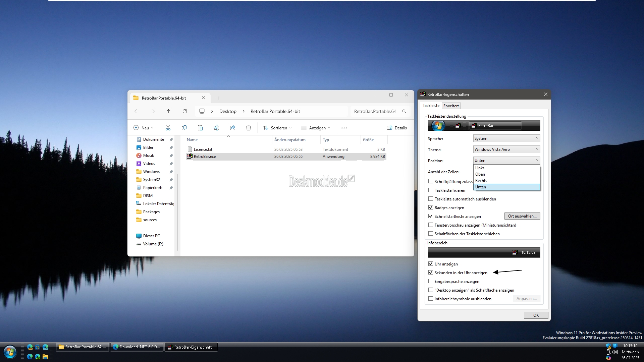Screen dimensions: 644x362
Task: Select Rechts position option
Action: 506,181
